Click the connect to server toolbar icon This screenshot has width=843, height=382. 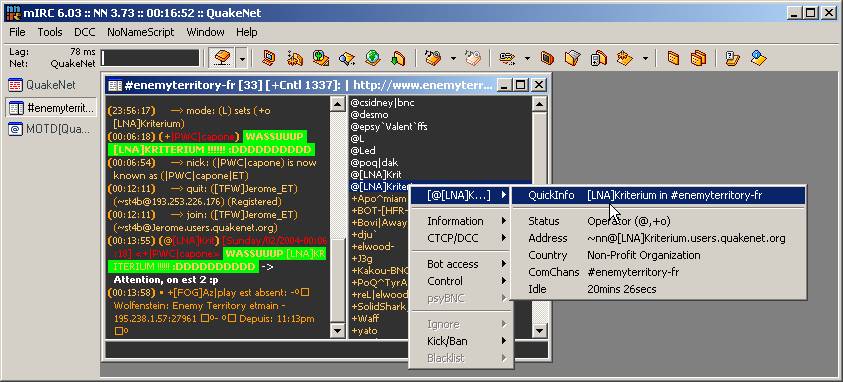click(223, 57)
